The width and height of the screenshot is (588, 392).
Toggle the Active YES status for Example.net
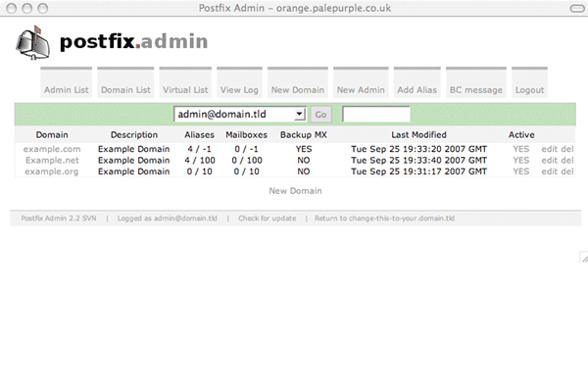tap(520, 160)
